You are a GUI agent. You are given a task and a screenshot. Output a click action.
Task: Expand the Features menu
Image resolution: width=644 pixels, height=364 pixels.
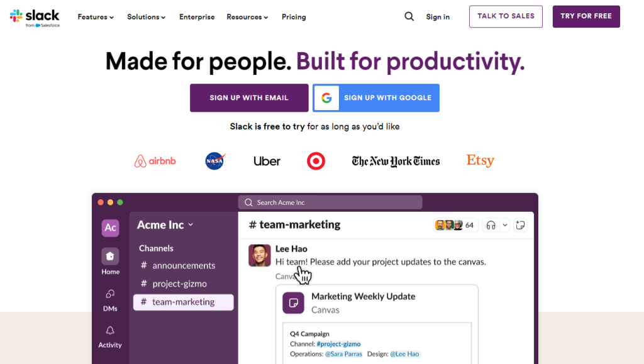point(96,17)
